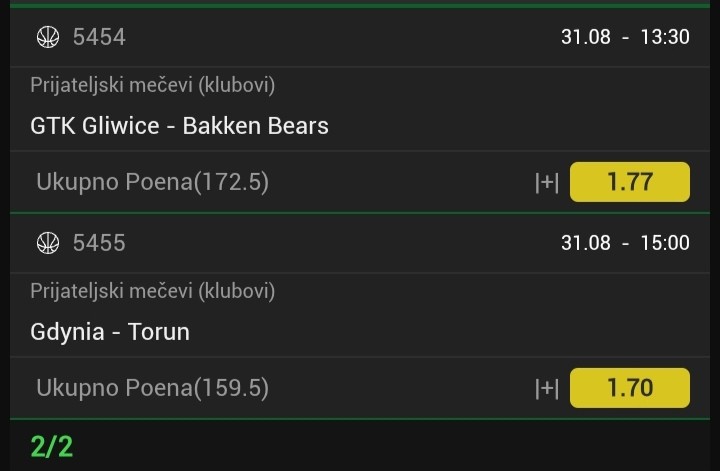Tap the basketball icon for match 5454
Screen dimensions: 720x471
[x=48, y=37]
